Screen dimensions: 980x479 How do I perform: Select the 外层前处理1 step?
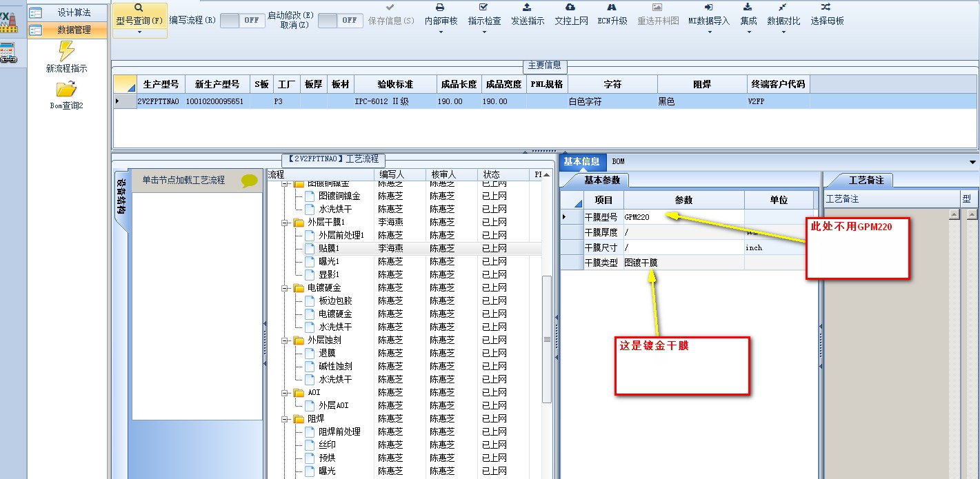click(341, 235)
